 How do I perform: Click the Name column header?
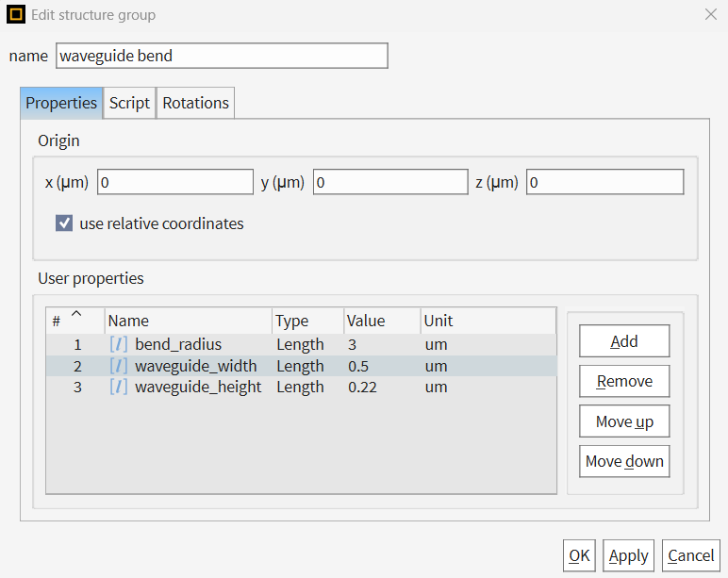coord(189,321)
